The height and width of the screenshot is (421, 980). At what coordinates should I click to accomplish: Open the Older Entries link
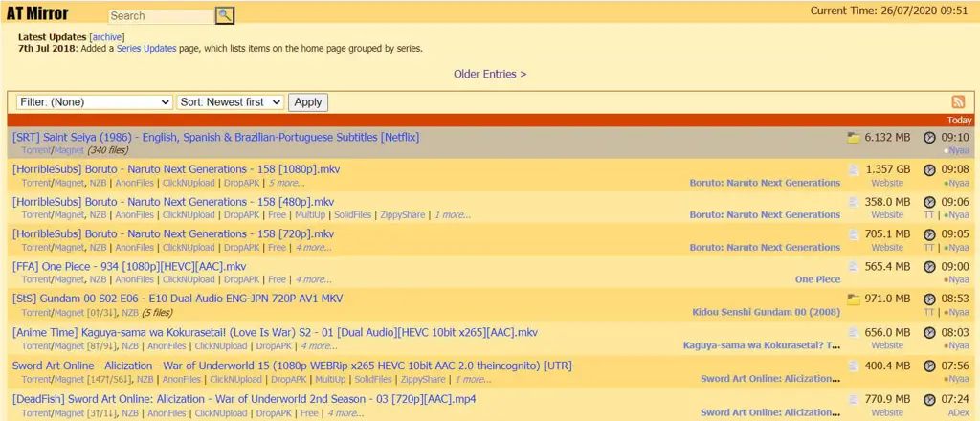(x=490, y=74)
